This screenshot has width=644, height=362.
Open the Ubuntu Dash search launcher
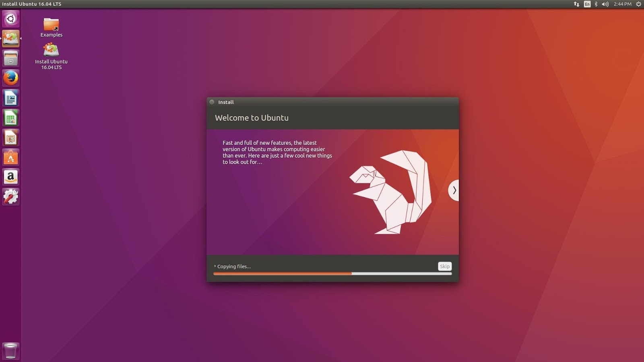pyautogui.click(x=11, y=19)
